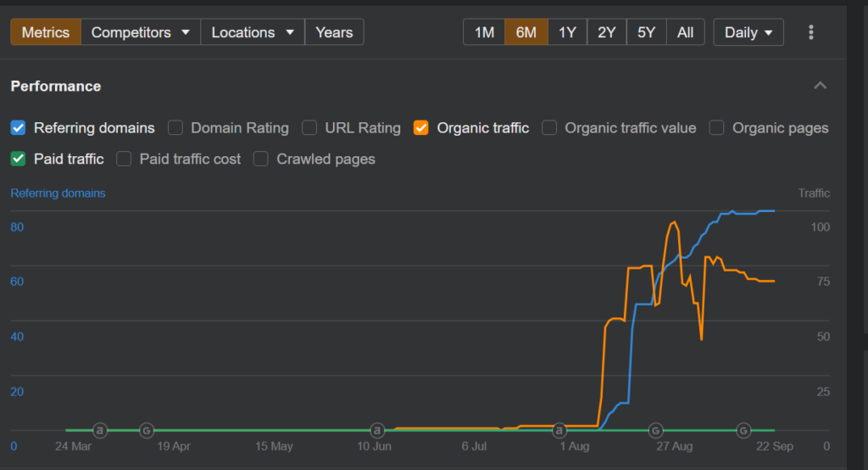Image resolution: width=868 pixels, height=470 pixels.
Task: Click the Referring domains axis label
Action: tap(58, 193)
